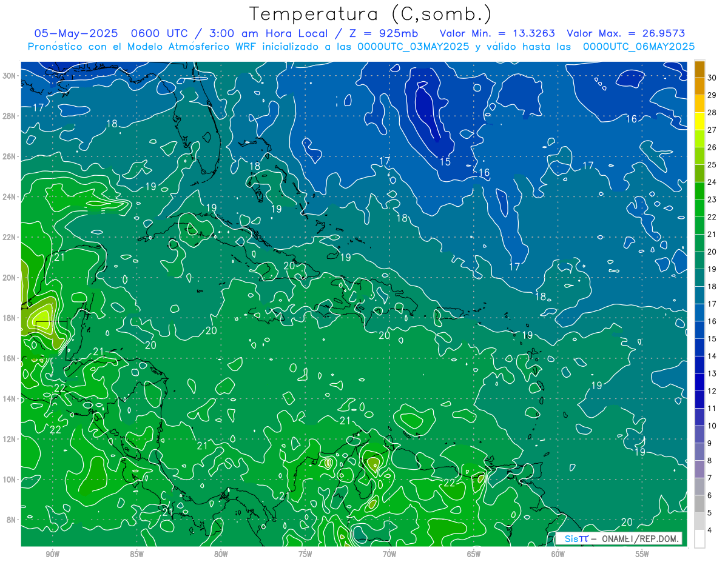Click color scale value '25'

tap(712, 164)
